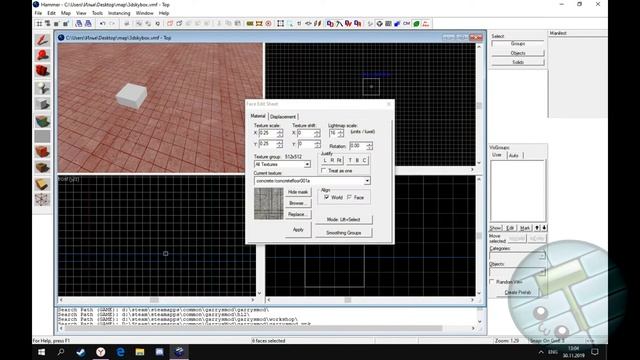This screenshot has height=360, width=640.
Task: Select the Vertex manipulation tool
Action: pos(42,200)
